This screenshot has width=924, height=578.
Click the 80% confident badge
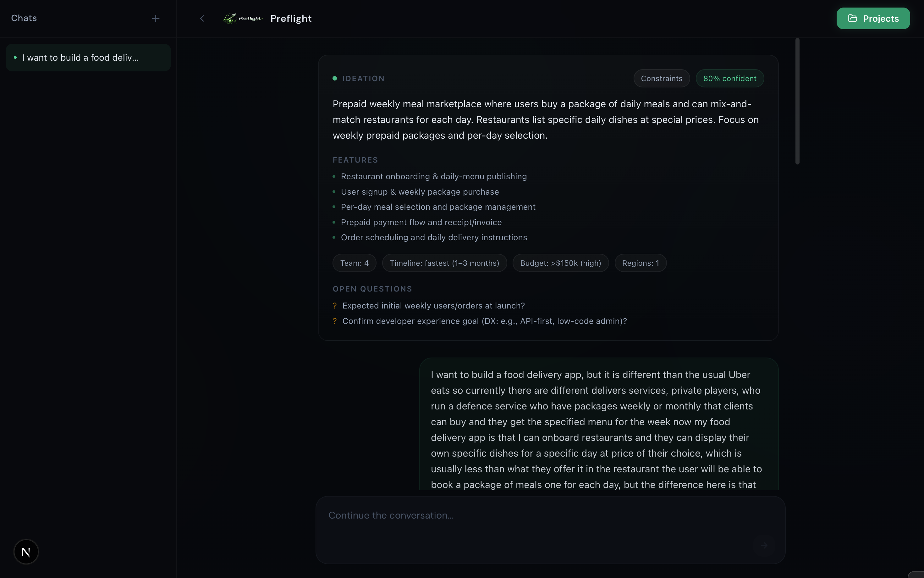pyautogui.click(x=729, y=78)
